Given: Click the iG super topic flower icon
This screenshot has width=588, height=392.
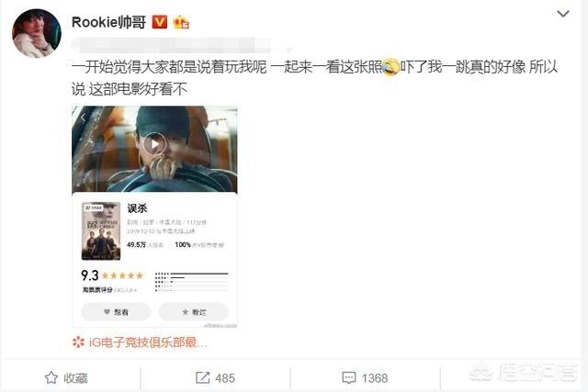Looking at the screenshot, I should tap(78, 342).
